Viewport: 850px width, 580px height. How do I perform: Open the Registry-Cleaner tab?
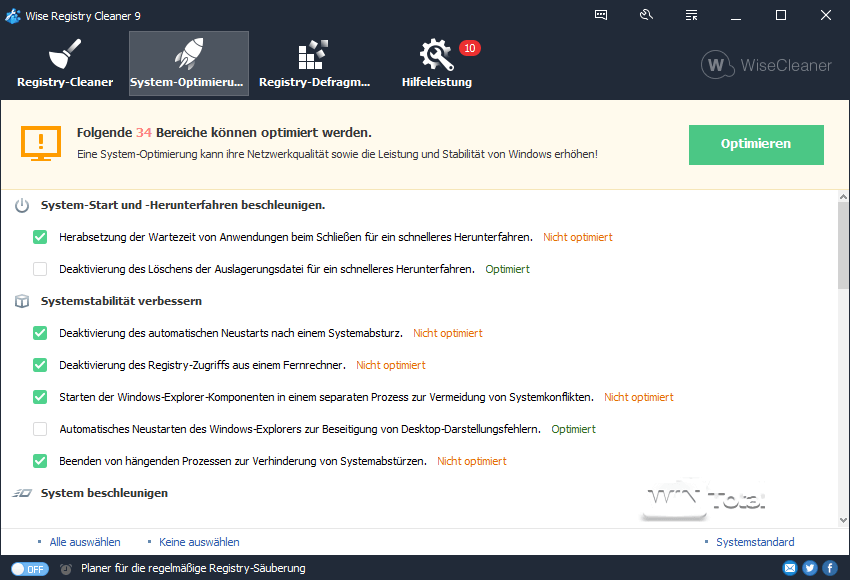(65, 63)
